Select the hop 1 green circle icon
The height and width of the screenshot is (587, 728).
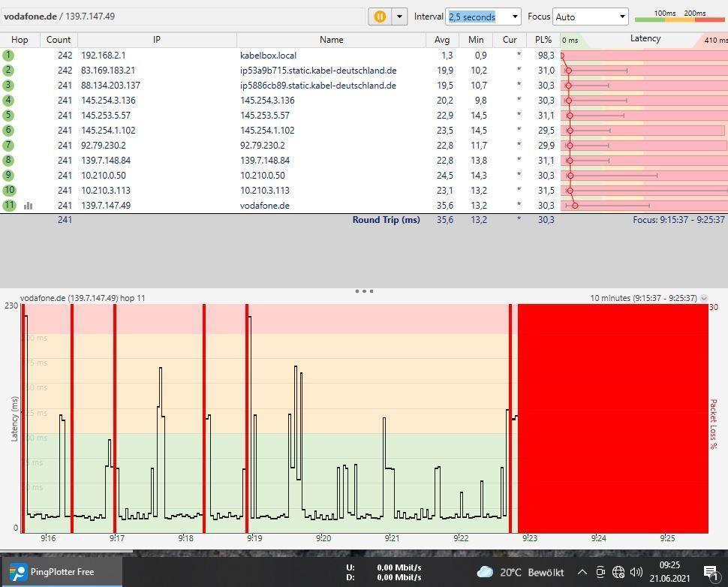(x=8, y=56)
